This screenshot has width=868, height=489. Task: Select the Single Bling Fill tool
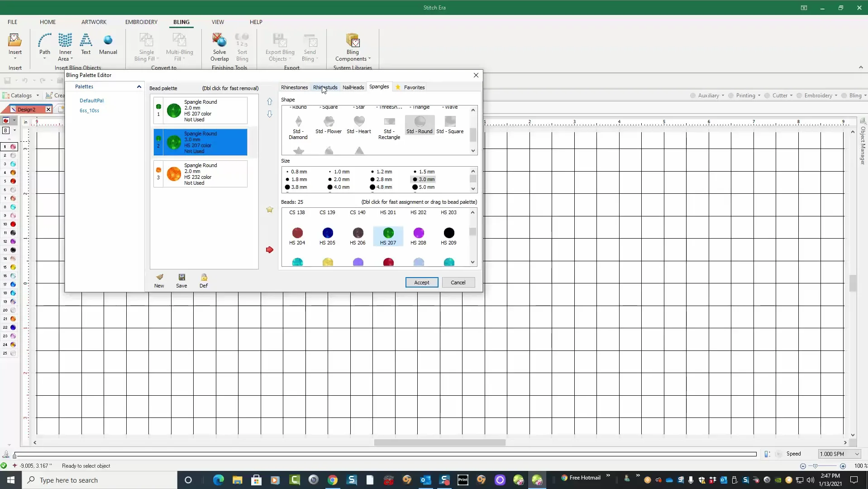click(146, 47)
